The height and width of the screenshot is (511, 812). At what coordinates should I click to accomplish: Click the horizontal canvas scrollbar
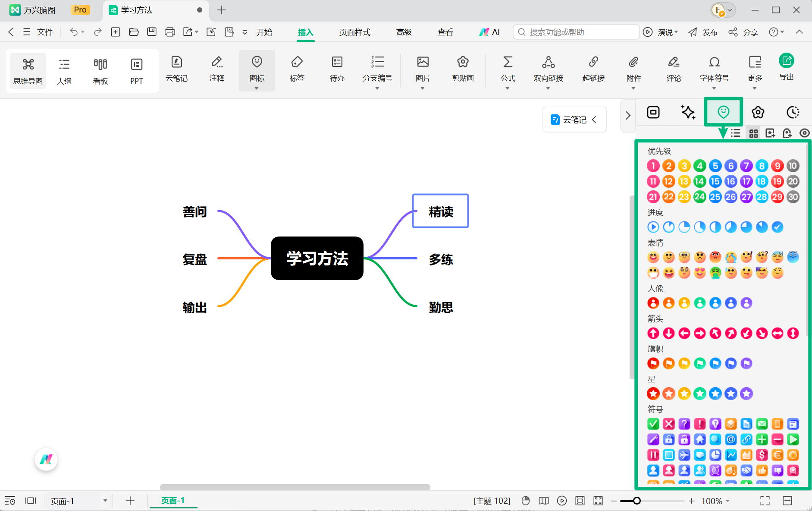[x=295, y=487]
